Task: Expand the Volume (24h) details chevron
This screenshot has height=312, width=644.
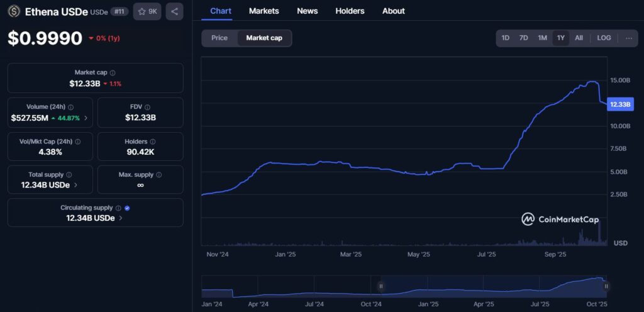Action: pyautogui.click(x=86, y=118)
